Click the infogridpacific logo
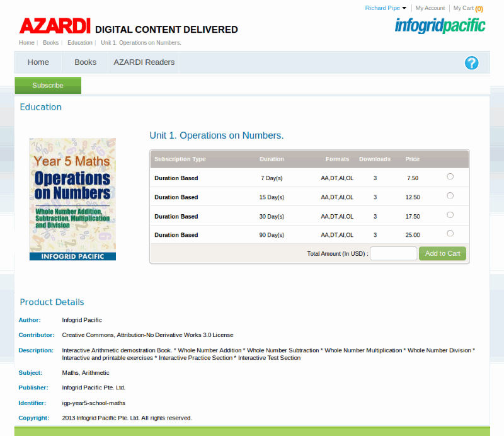Viewport: 504px width, 436px height. [x=440, y=26]
